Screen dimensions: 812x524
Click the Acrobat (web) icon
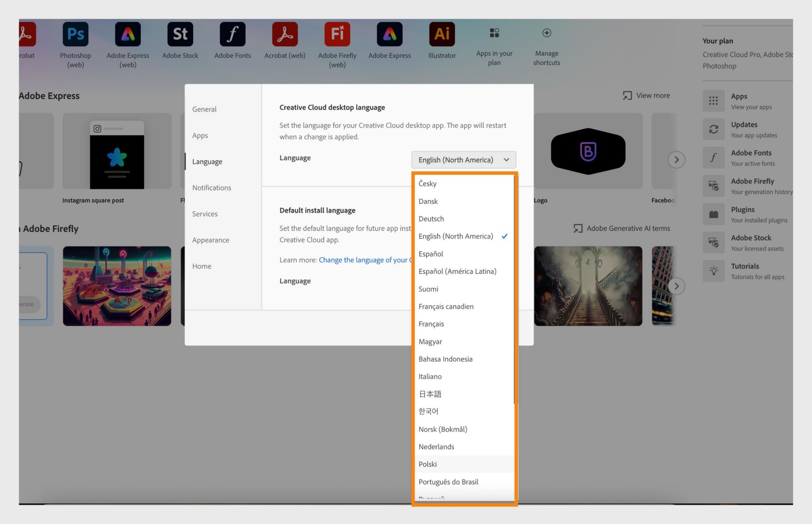[285, 34]
